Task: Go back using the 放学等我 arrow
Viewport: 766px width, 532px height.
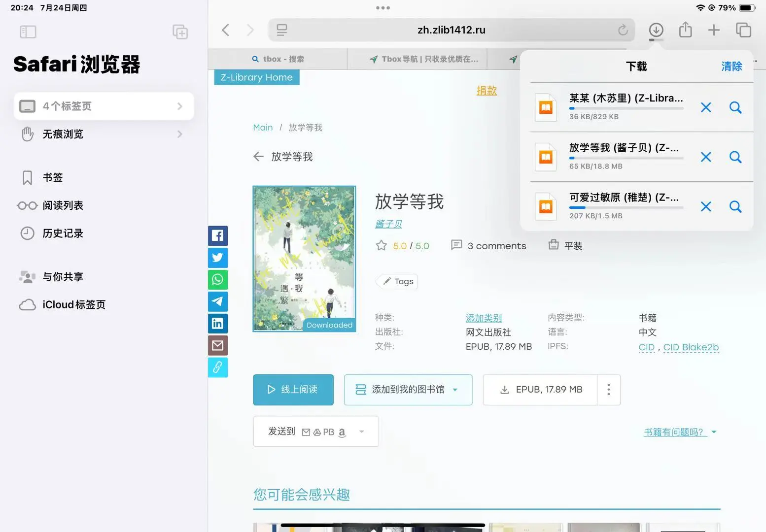Action: tap(258, 157)
